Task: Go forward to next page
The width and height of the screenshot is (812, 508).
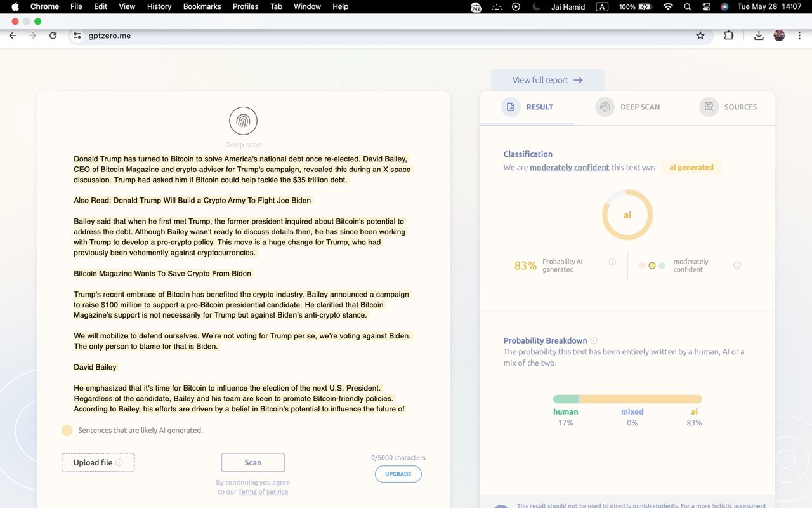Action: tap(33, 36)
